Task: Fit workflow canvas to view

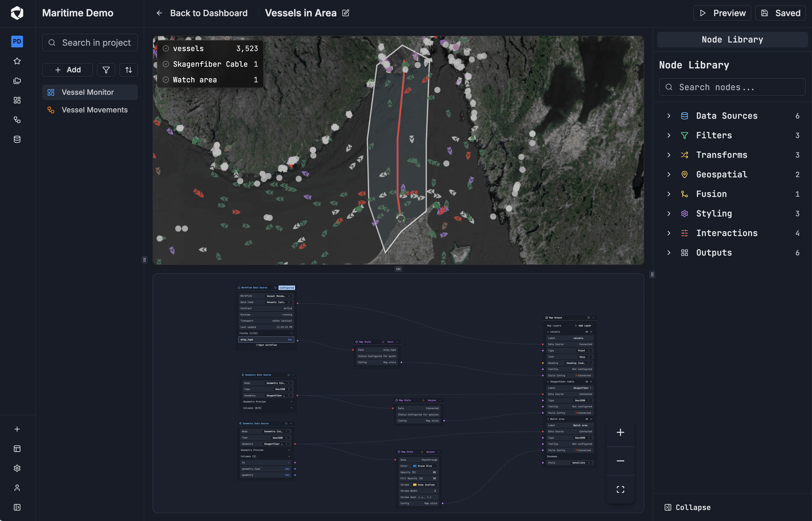Action: point(620,489)
